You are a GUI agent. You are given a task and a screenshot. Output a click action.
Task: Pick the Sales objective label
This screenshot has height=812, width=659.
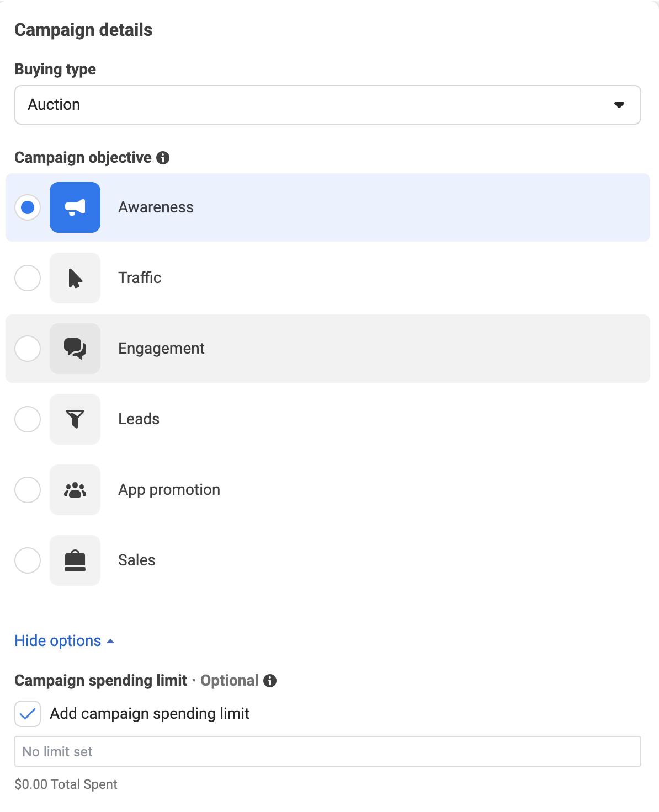(x=137, y=560)
